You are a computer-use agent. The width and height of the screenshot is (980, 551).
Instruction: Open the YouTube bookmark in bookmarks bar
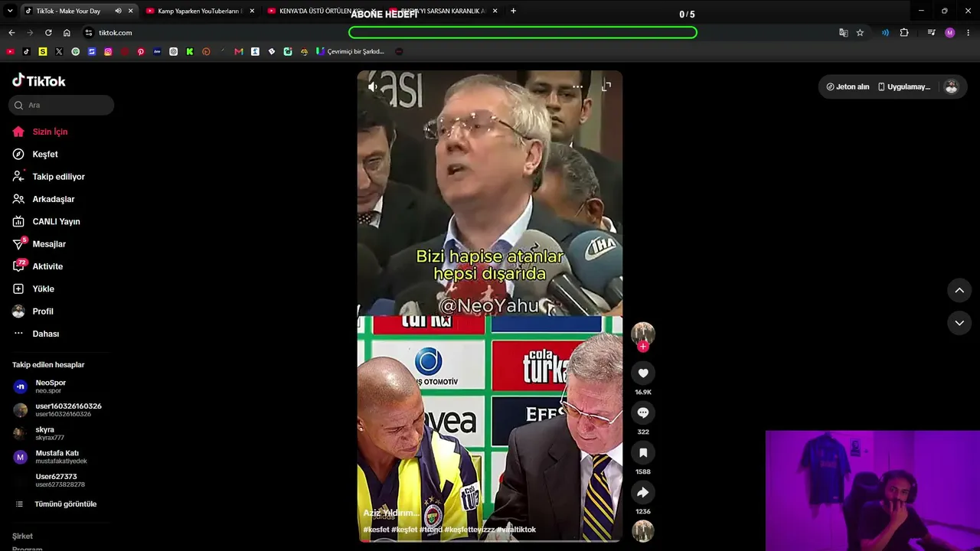click(10, 51)
